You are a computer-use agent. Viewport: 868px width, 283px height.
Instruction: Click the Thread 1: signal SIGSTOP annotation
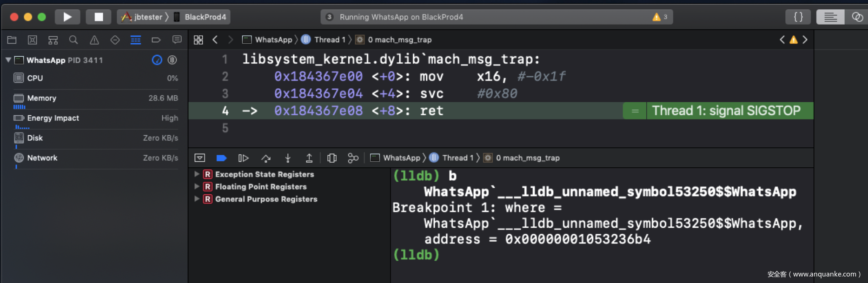click(x=726, y=111)
